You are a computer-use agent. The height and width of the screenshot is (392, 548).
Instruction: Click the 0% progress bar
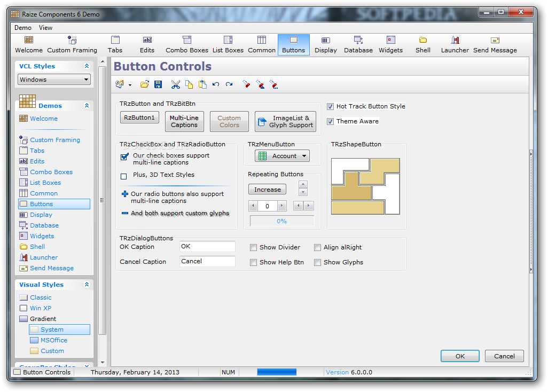tap(281, 221)
